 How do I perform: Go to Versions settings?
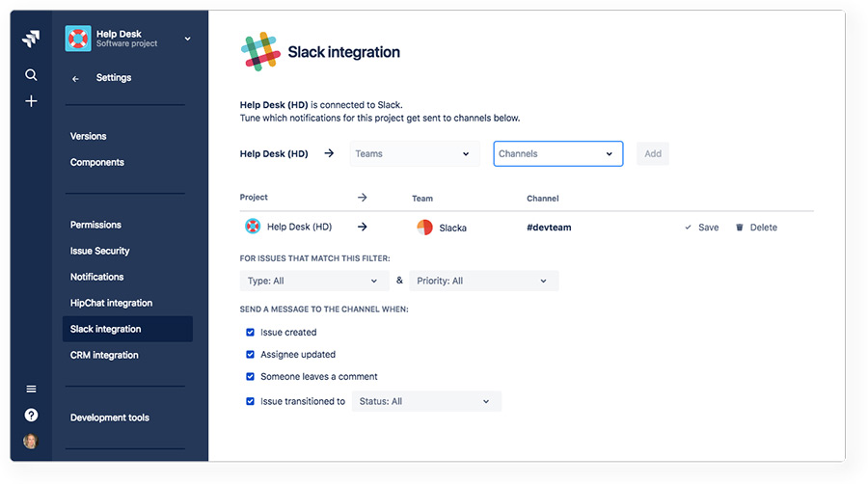pos(88,136)
